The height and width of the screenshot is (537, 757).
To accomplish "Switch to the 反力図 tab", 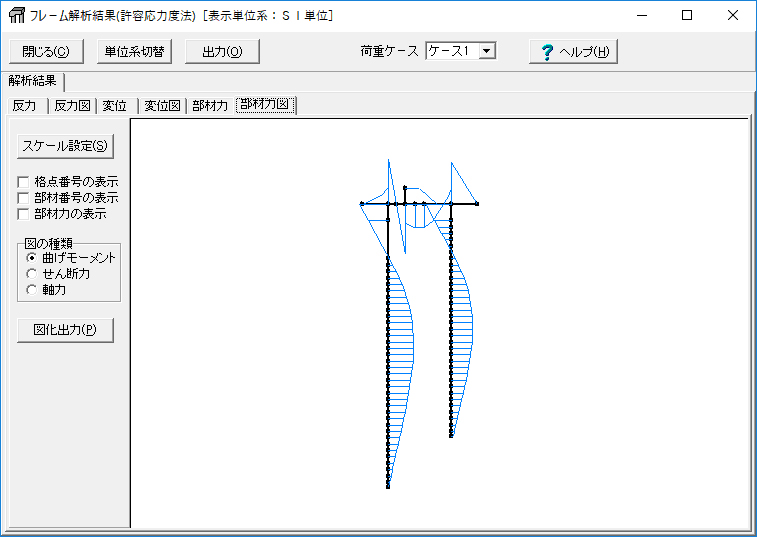I will (x=72, y=105).
